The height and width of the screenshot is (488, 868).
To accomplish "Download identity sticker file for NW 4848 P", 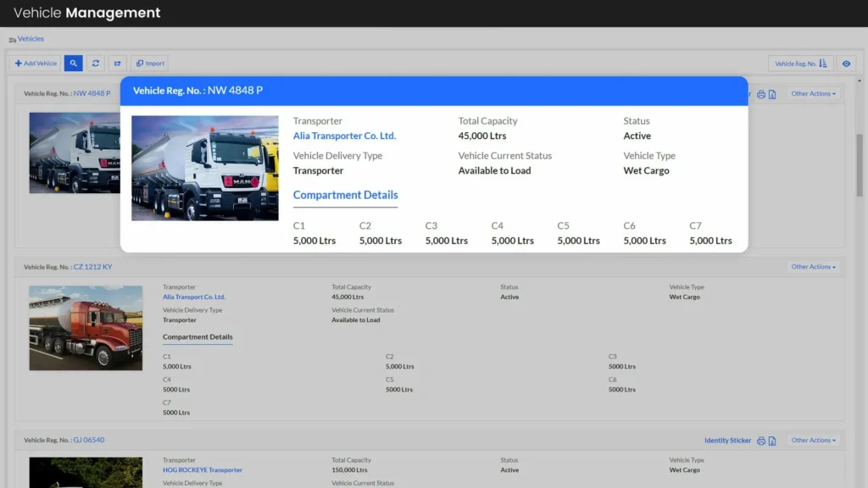I will pyautogui.click(x=772, y=95).
